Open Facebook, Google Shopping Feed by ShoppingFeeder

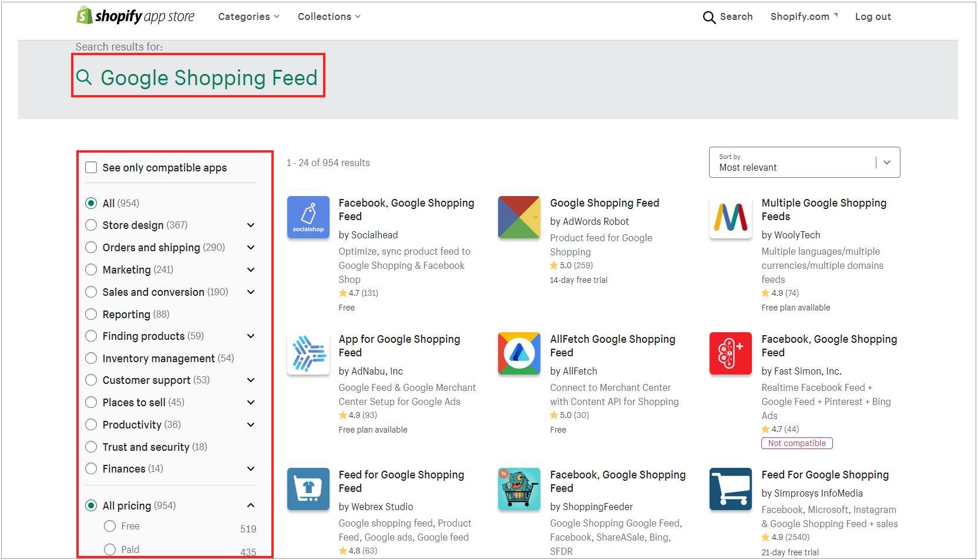pos(618,481)
